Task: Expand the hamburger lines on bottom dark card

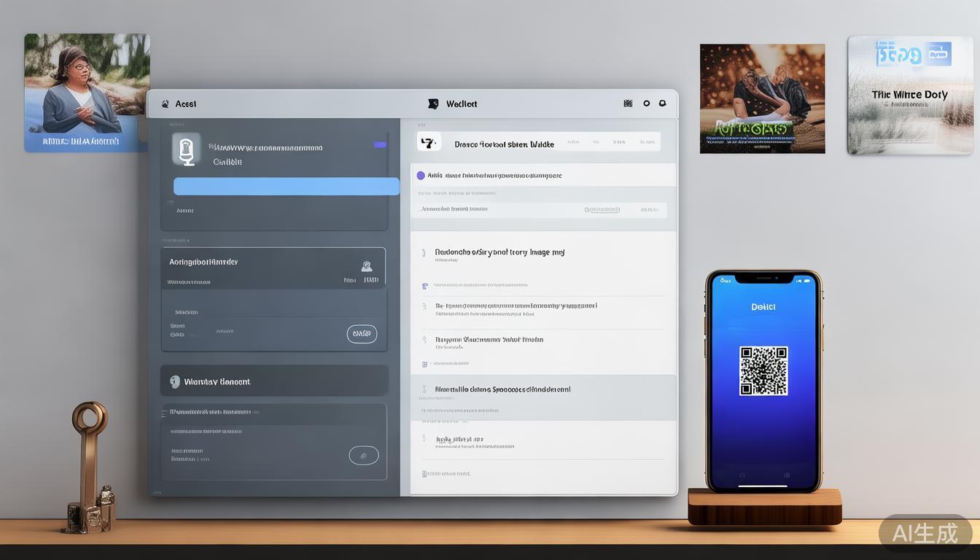Action: pos(165,413)
